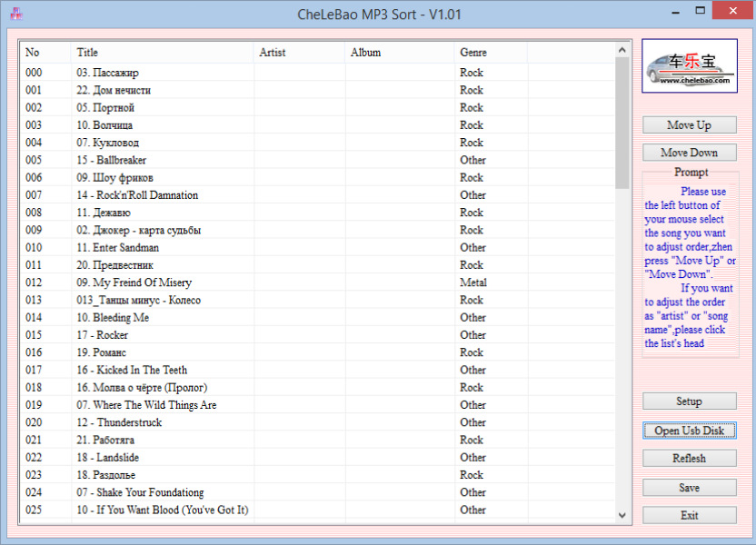The height and width of the screenshot is (545, 756).
Task: Select the song '07. Where The Wild Things Are'
Action: coord(146,405)
